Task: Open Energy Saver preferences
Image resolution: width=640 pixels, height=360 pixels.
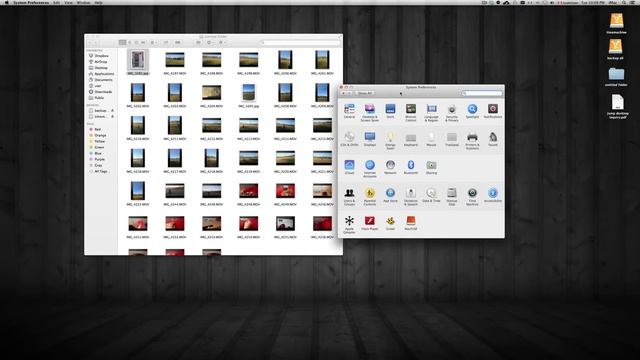Action: 390,141
